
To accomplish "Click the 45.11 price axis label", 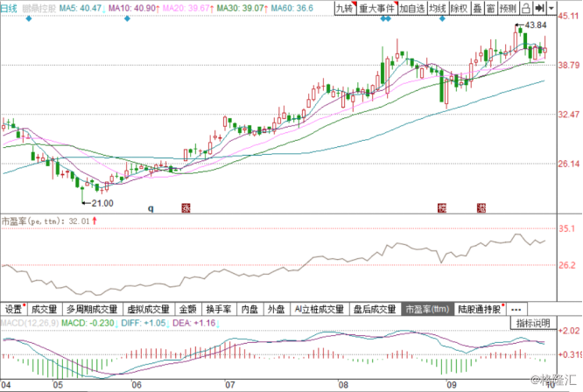I will 568,16.
